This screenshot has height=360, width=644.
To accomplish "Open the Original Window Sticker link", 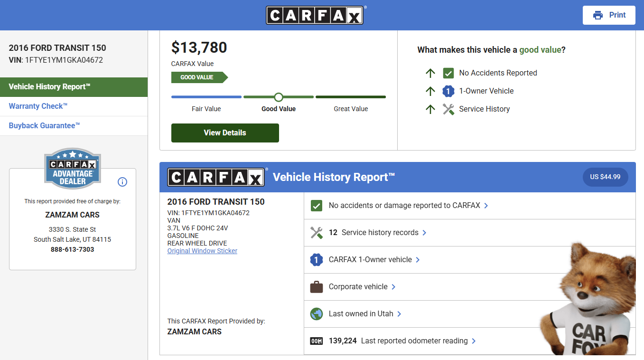I will coord(202,251).
